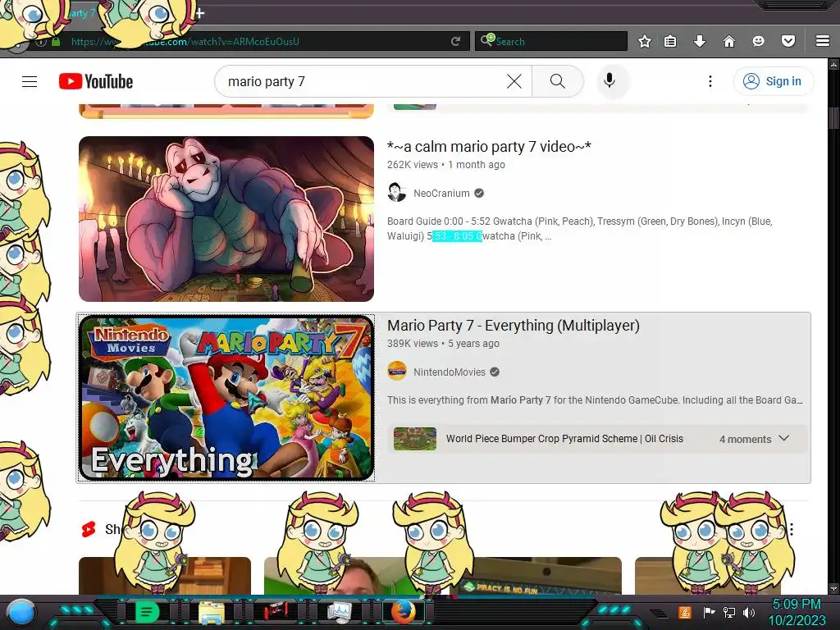Sign in to YouTube

773,81
